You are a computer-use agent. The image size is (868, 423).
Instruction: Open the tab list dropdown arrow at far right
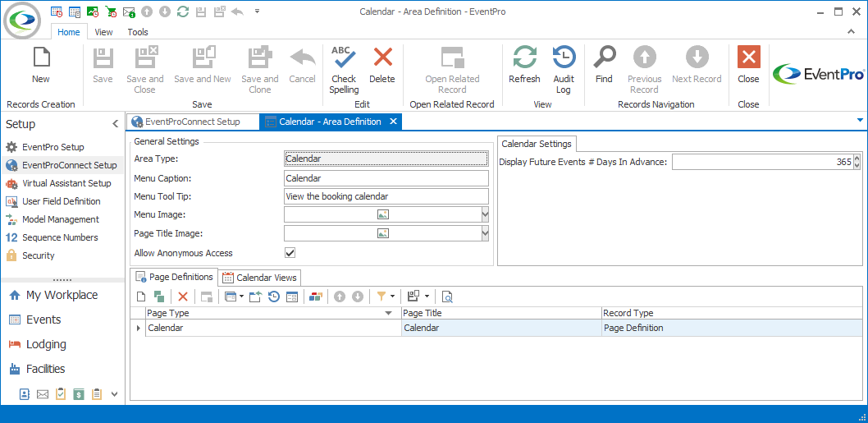pyautogui.click(x=860, y=120)
